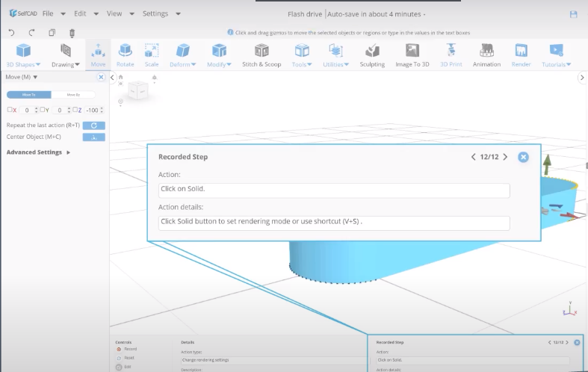Tick the Y axis checkbox
Image resolution: width=588 pixels, height=372 pixels.
[43, 110]
